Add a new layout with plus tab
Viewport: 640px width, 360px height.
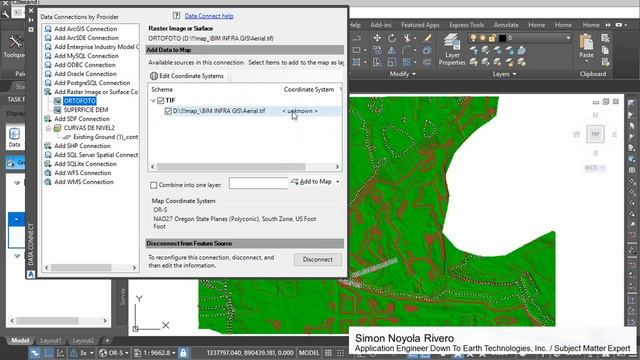(x=107, y=340)
